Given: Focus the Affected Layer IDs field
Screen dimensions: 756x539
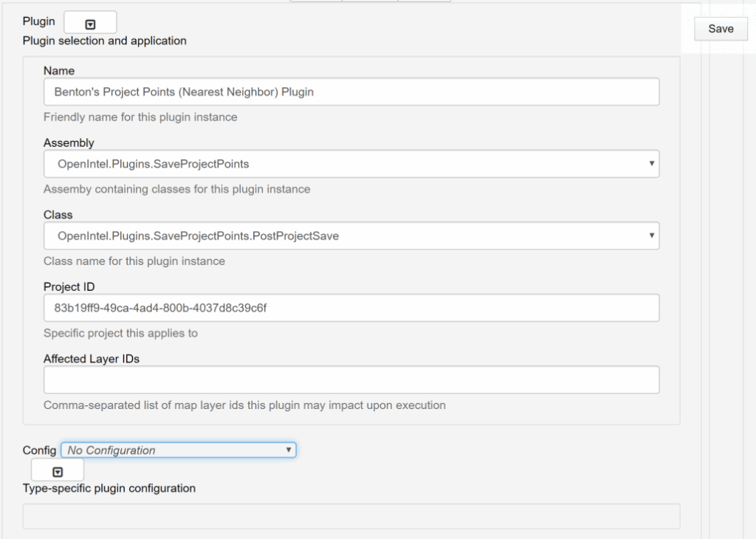Looking at the screenshot, I should 351,380.
